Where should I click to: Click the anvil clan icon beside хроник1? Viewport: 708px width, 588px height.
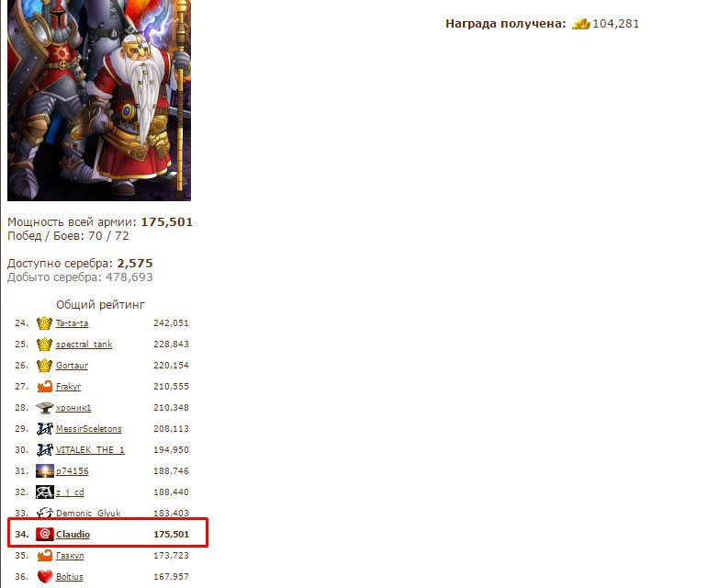(x=44, y=408)
